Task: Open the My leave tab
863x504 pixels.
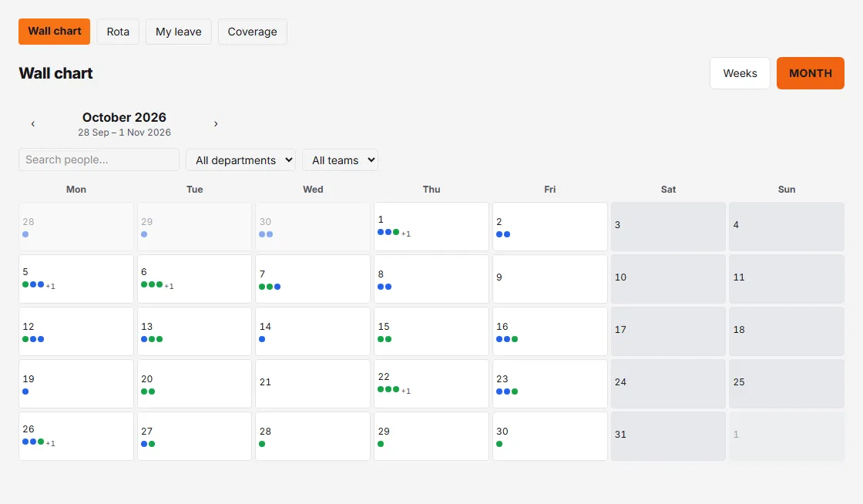Action: click(x=178, y=32)
